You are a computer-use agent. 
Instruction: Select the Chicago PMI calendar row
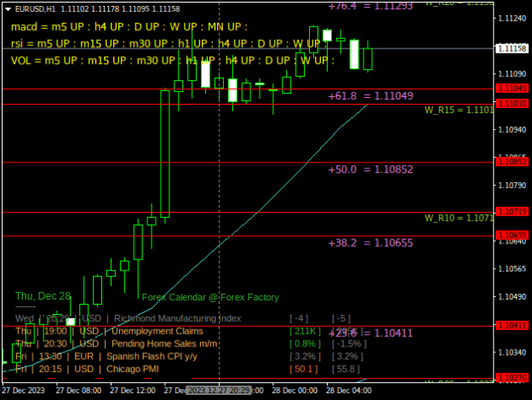click(x=187, y=369)
